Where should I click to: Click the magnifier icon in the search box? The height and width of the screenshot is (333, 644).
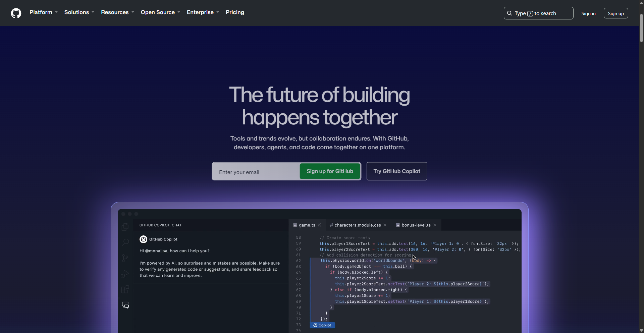coord(509,13)
